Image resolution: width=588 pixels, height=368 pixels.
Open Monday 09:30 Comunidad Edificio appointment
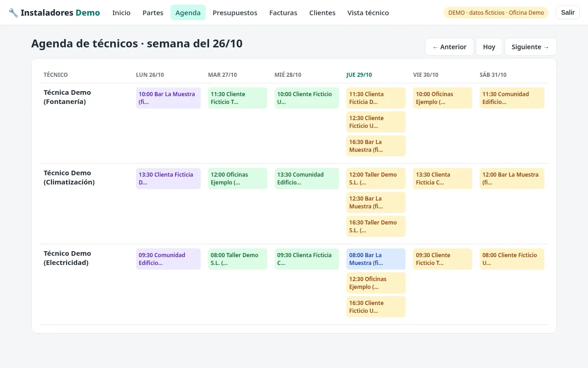[168, 259]
